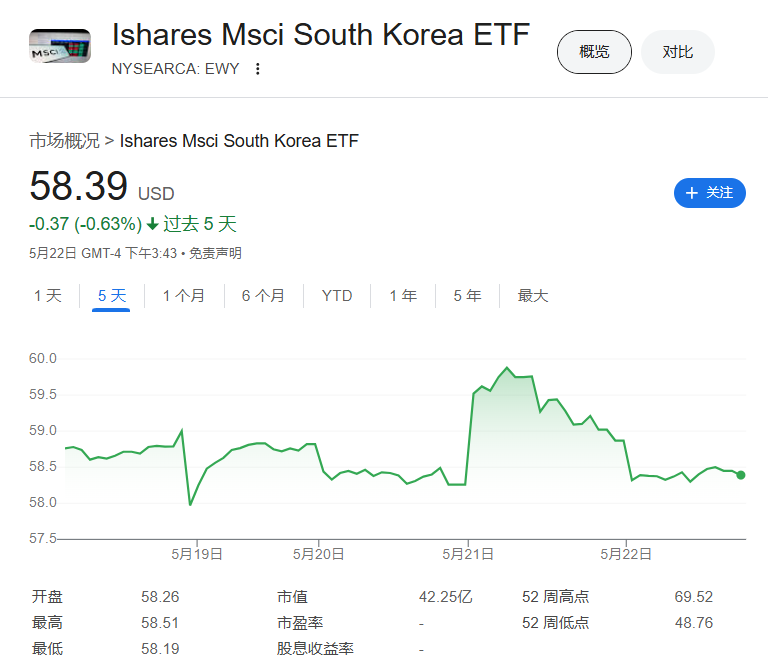This screenshot has height=668, width=768.
Task: Click the plus icon on the 关注 button
Action: [x=692, y=193]
